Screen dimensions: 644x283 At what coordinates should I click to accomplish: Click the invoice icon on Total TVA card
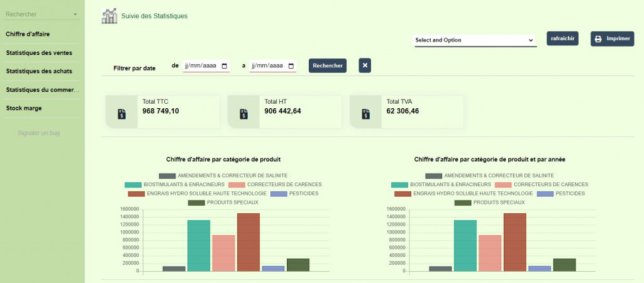366,114
